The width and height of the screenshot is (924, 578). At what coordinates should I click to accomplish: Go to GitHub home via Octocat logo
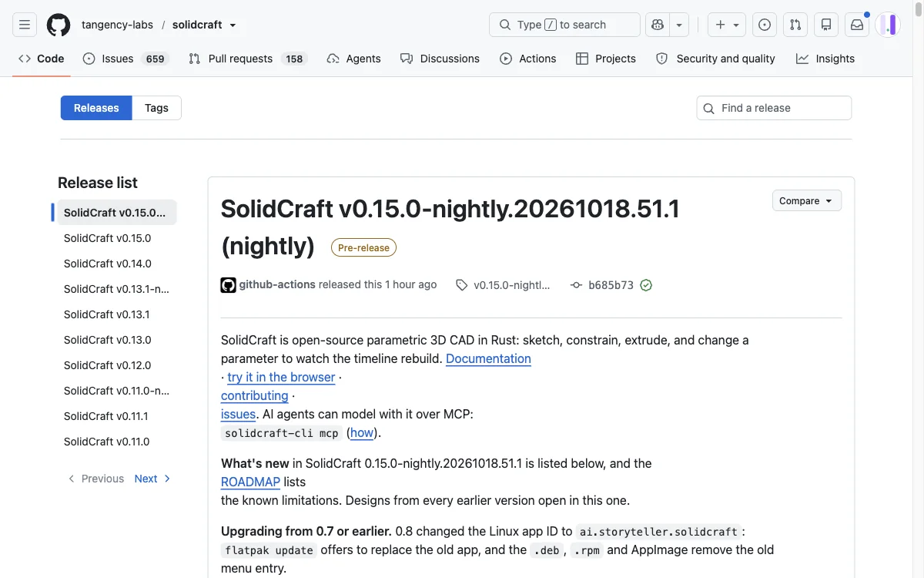59,25
